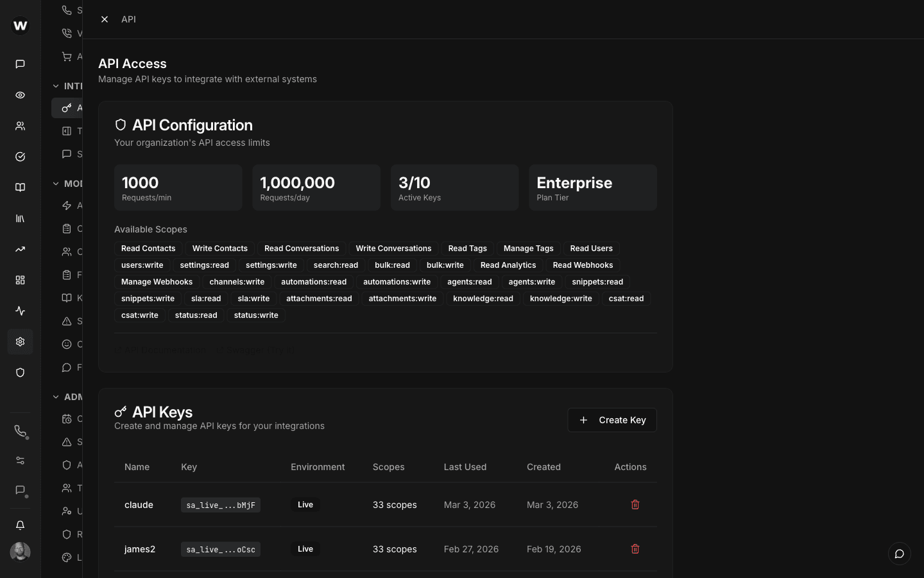
Task: Open the knowledge book icon in the sidebar
Action: click(20, 187)
